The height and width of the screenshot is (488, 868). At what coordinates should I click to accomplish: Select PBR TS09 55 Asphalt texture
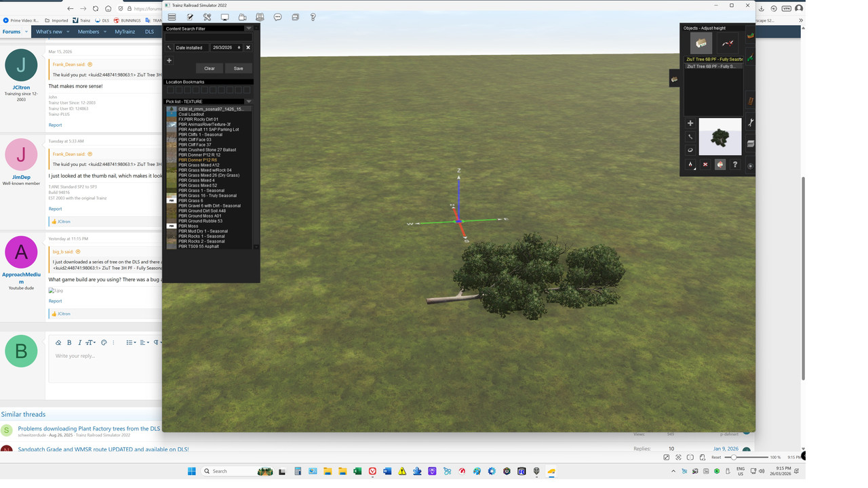coord(209,247)
